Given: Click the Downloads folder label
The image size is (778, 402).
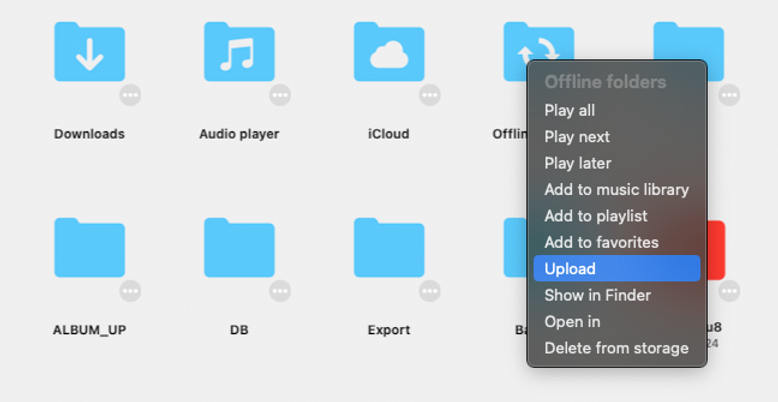Looking at the screenshot, I should 89,134.
